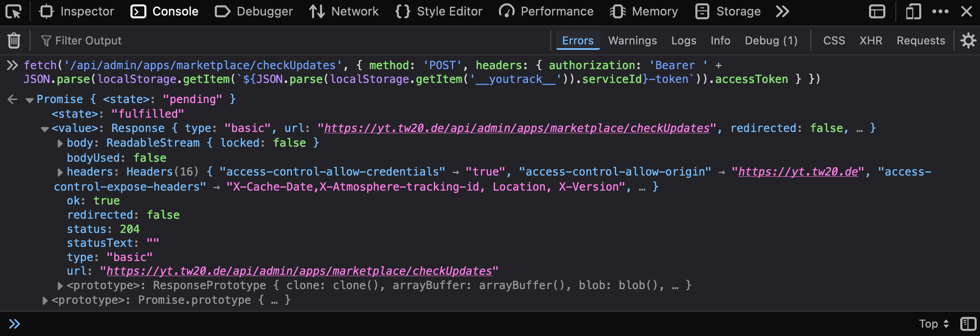Select the <state>: "fulfilled" line
This screenshot has height=336, width=980.
[118, 114]
